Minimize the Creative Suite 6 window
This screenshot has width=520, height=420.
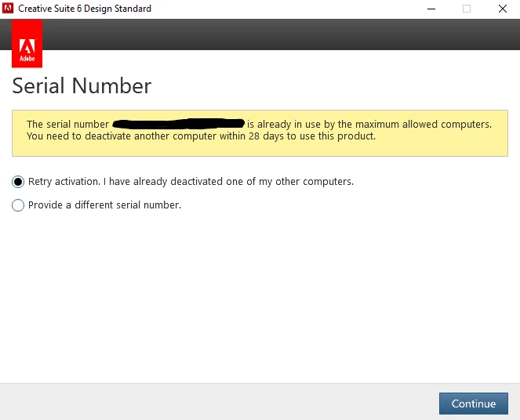tap(431, 9)
